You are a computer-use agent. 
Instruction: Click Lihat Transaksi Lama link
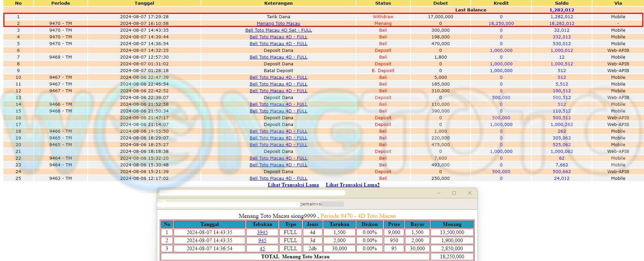(x=293, y=185)
